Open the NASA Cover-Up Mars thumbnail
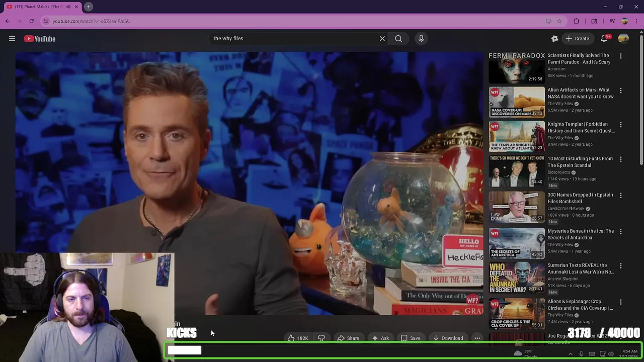The width and height of the screenshot is (644, 362). 517,102
